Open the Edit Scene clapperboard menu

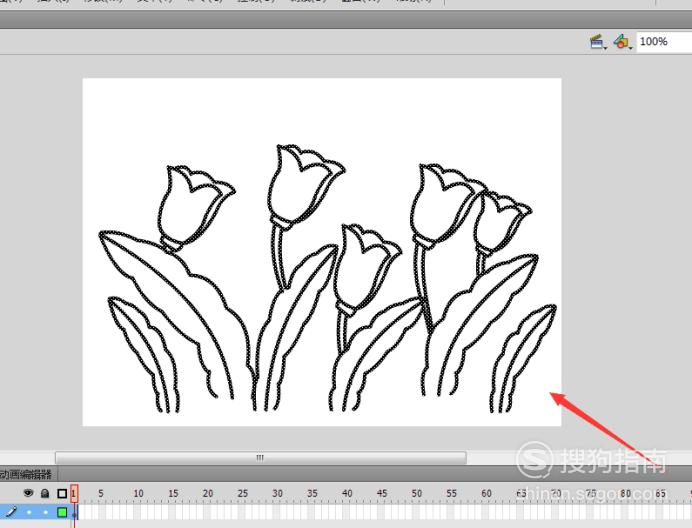(x=598, y=42)
